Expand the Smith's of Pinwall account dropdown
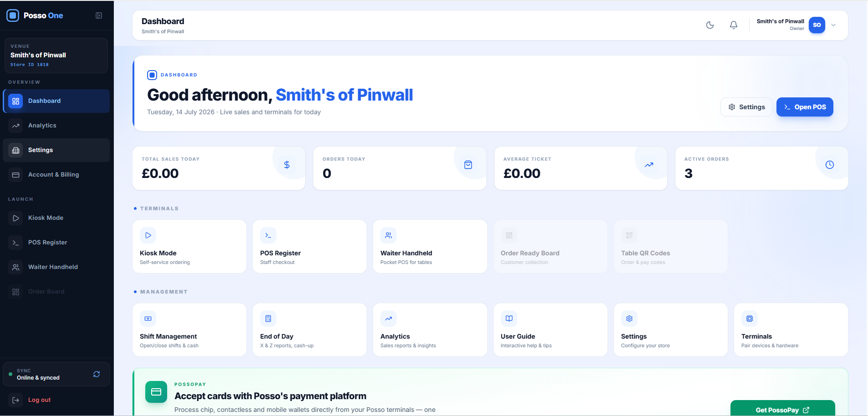The width and height of the screenshot is (868, 416). [x=833, y=25]
